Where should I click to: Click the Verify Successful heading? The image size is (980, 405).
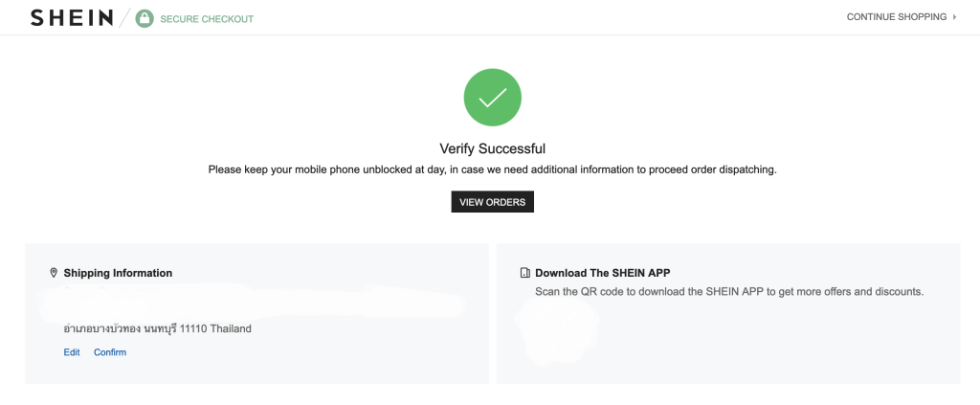[x=492, y=148]
